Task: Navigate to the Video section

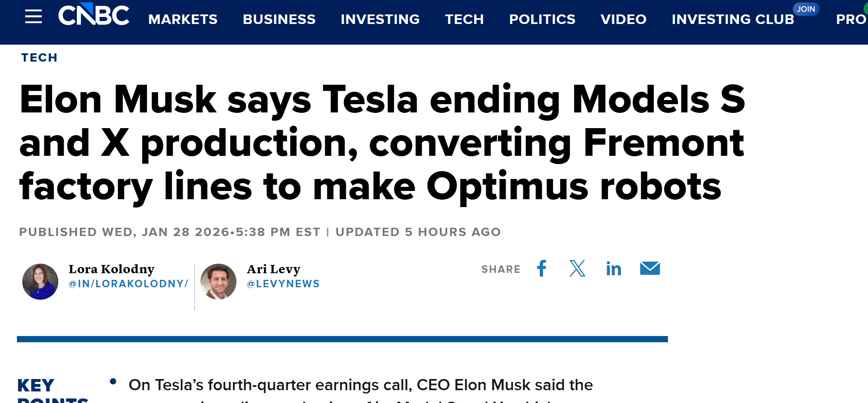Action: (623, 19)
